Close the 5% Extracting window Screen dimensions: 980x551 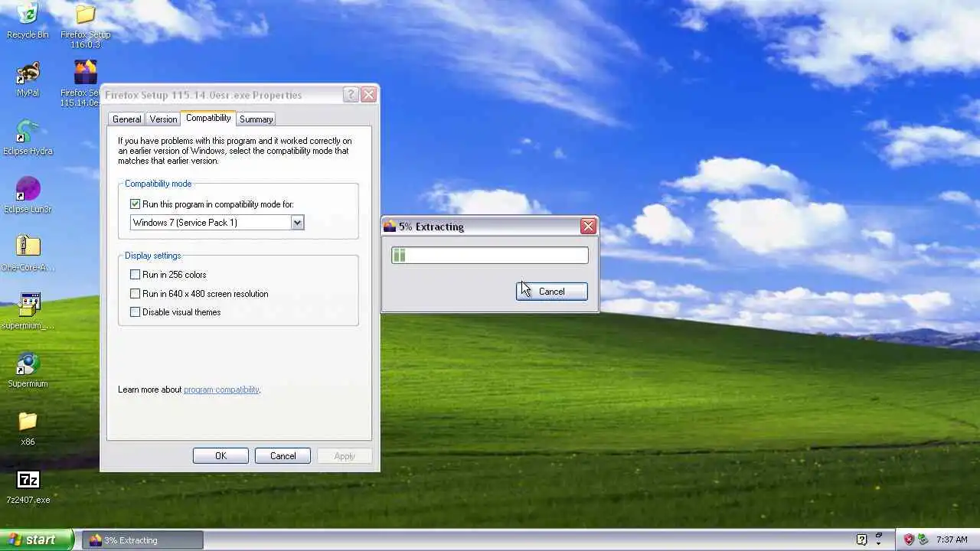click(x=588, y=227)
